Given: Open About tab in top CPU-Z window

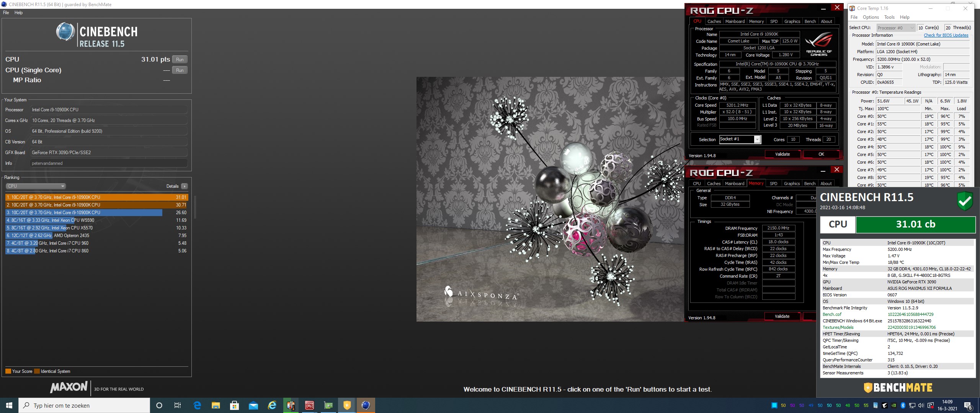Looking at the screenshot, I should click(x=826, y=21).
